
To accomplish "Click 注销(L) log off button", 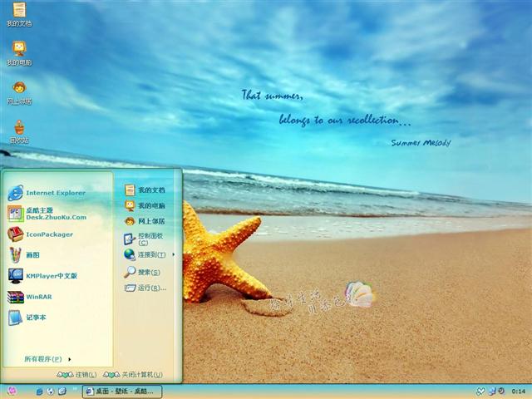I will click(76, 375).
